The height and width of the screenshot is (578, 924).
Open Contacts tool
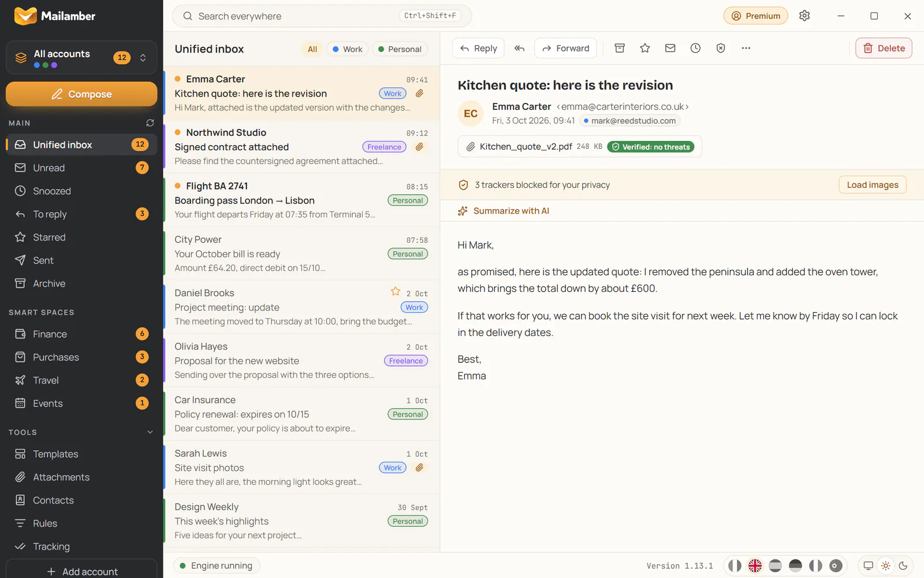[x=81, y=501]
